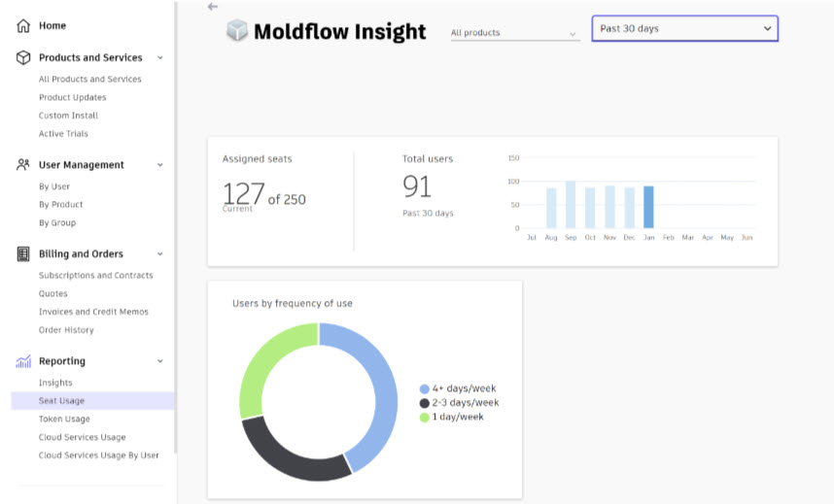Click the Home house icon
The image size is (834, 504).
pyautogui.click(x=23, y=25)
